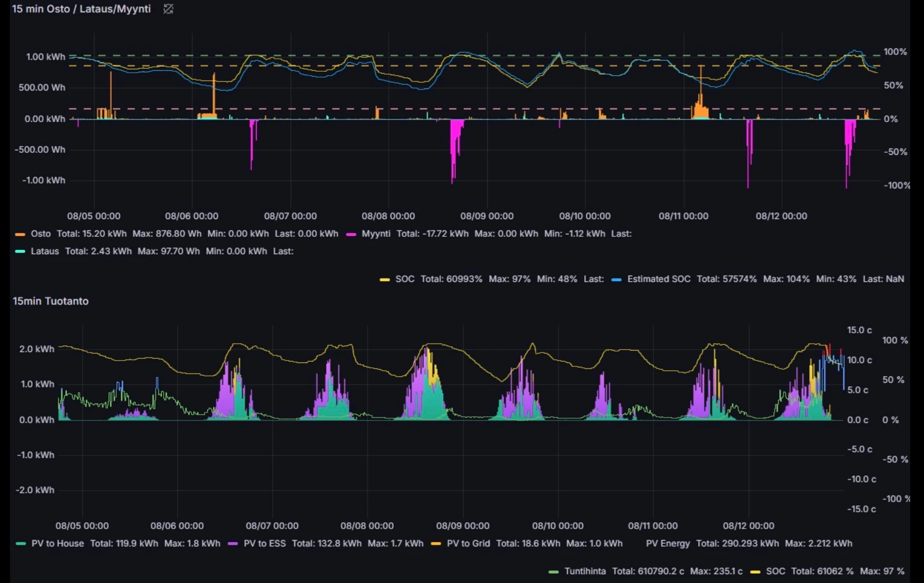This screenshot has width=924, height=583.
Task: Open the '15 min Osto / Lataus/Myynti' panel title
Action: 81,9
